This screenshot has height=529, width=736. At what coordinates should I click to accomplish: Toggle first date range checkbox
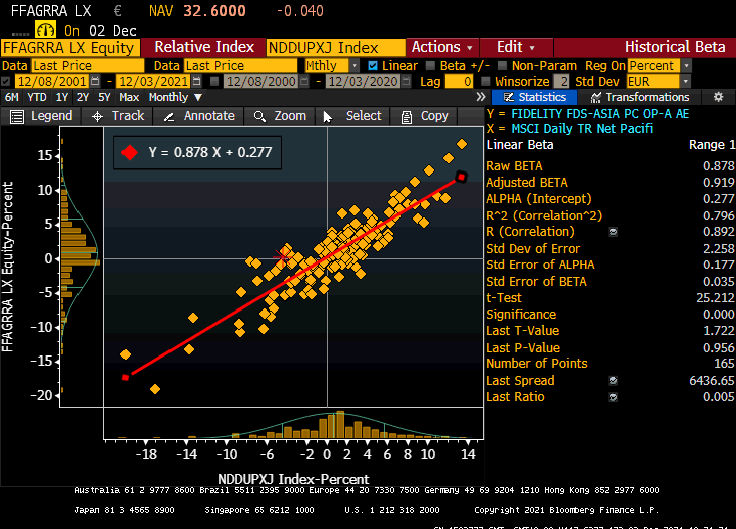(6, 81)
